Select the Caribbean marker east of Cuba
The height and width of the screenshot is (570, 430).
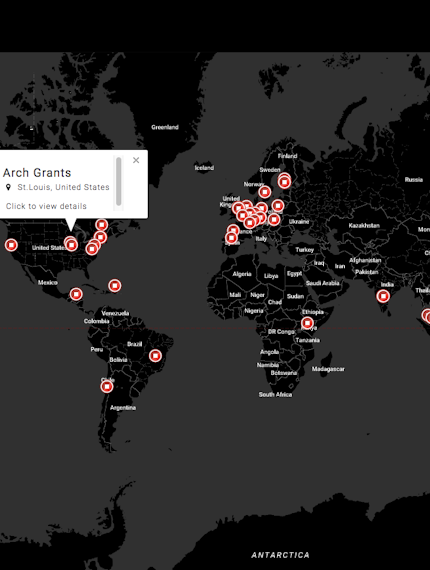(x=114, y=286)
